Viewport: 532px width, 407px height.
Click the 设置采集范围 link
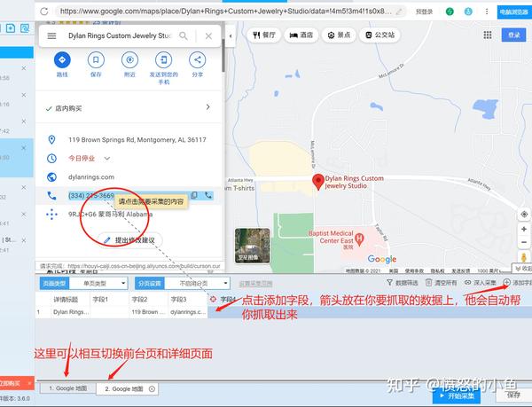[x=255, y=284]
